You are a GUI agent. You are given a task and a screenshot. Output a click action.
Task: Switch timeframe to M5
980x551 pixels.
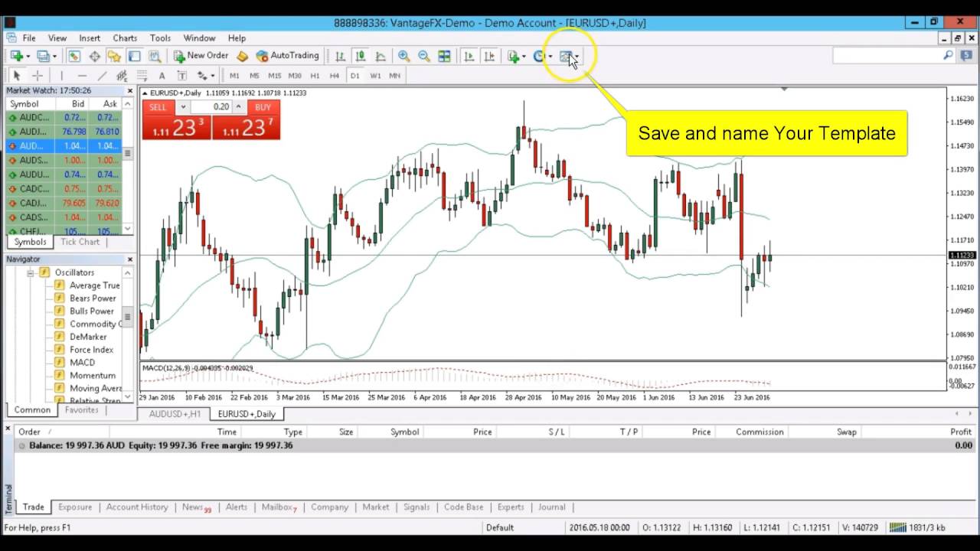point(254,76)
